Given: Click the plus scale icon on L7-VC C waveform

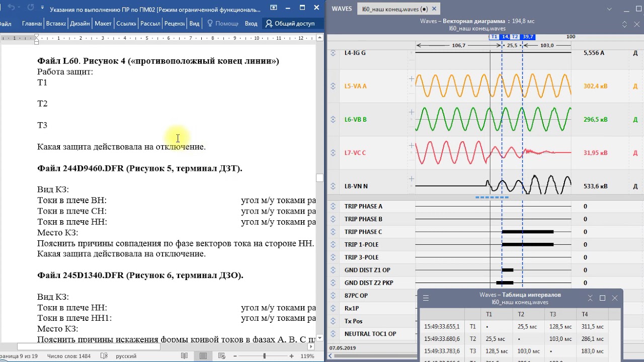Looking at the screenshot, I should [x=412, y=146].
